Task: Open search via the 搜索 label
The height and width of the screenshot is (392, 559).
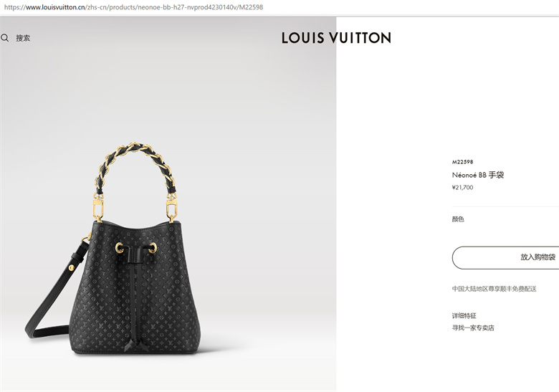Action: coord(23,38)
